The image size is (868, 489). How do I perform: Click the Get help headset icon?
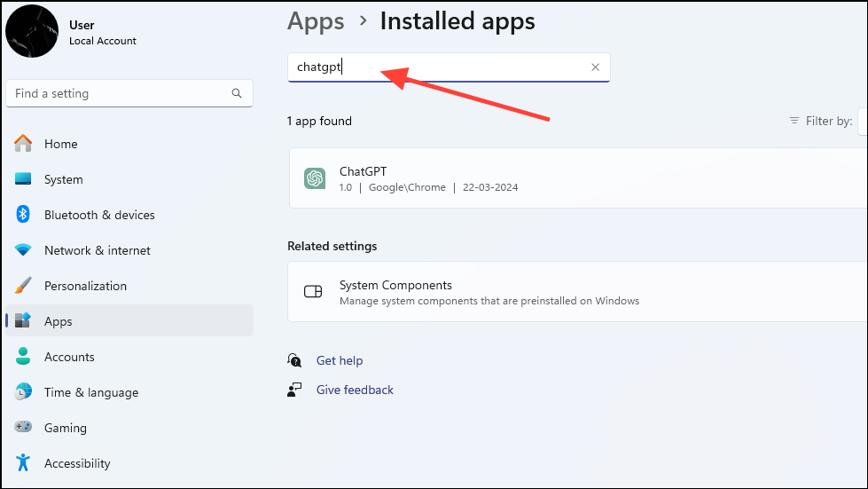tap(294, 360)
